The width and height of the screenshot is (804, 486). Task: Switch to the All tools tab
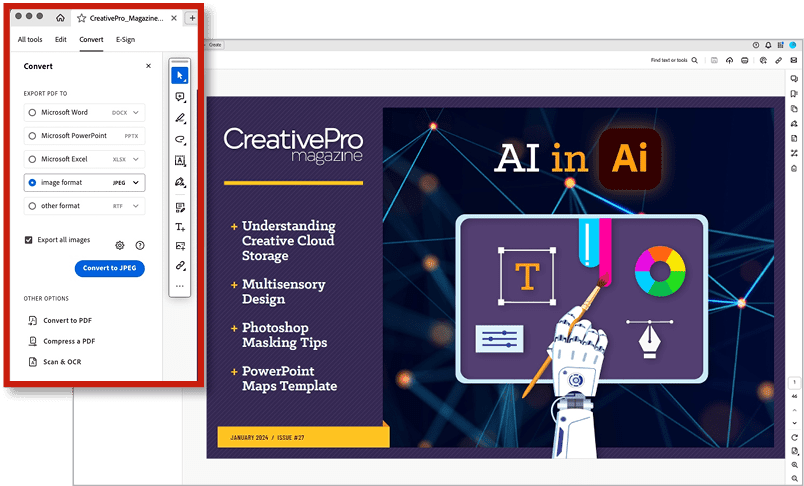pyautogui.click(x=30, y=39)
